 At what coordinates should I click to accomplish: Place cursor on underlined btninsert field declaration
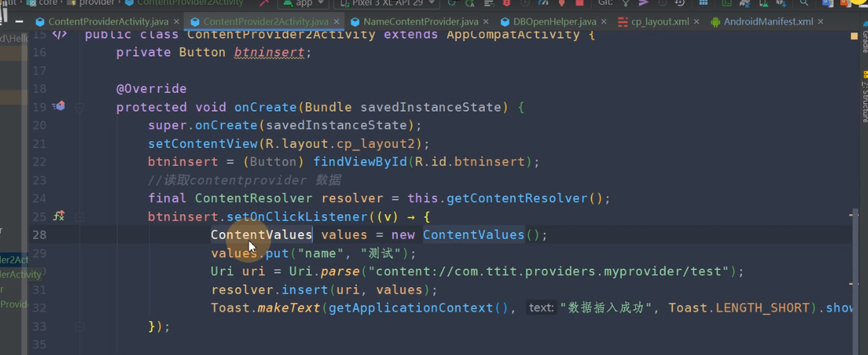click(x=269, y=52)
